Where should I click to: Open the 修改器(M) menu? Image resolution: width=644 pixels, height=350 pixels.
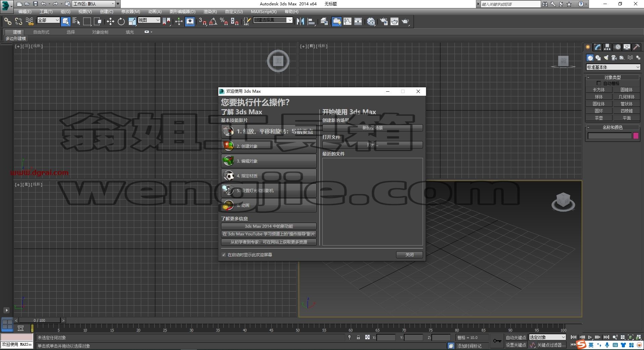[131, 11]
